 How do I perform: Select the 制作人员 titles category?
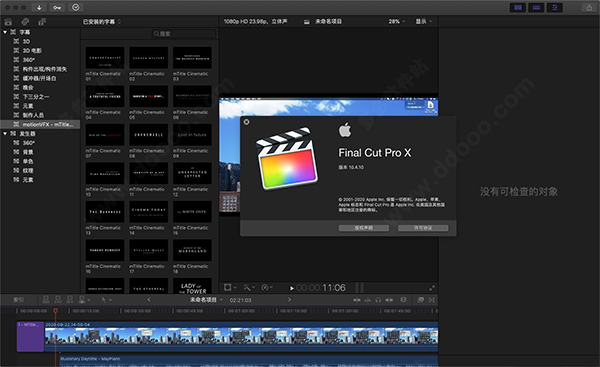(x=40, y=115)
